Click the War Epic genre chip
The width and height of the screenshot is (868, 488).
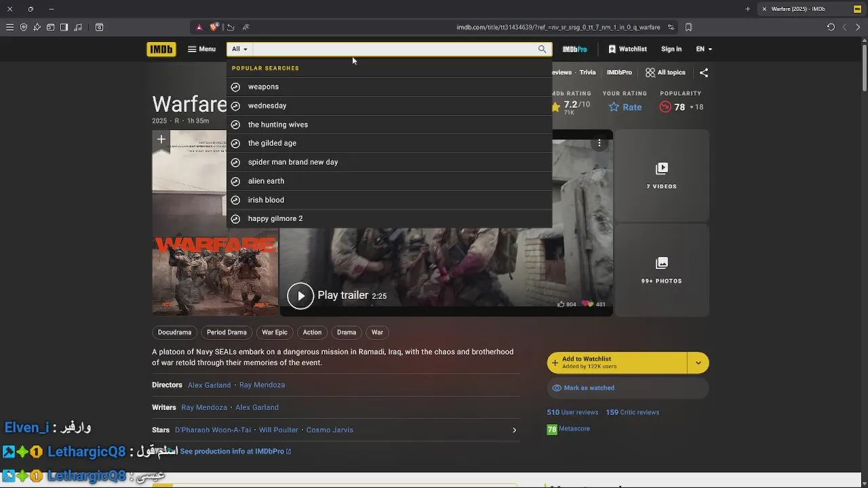click(275, 332)
